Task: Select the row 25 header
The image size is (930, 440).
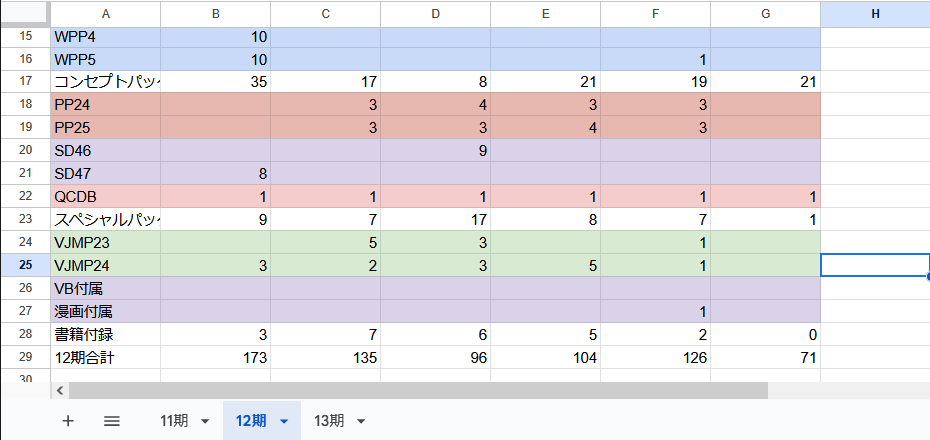Action: (25, 265)
